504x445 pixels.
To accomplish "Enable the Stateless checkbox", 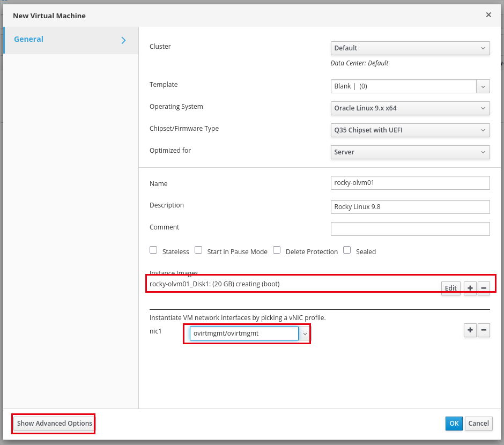I will point(153,250).
